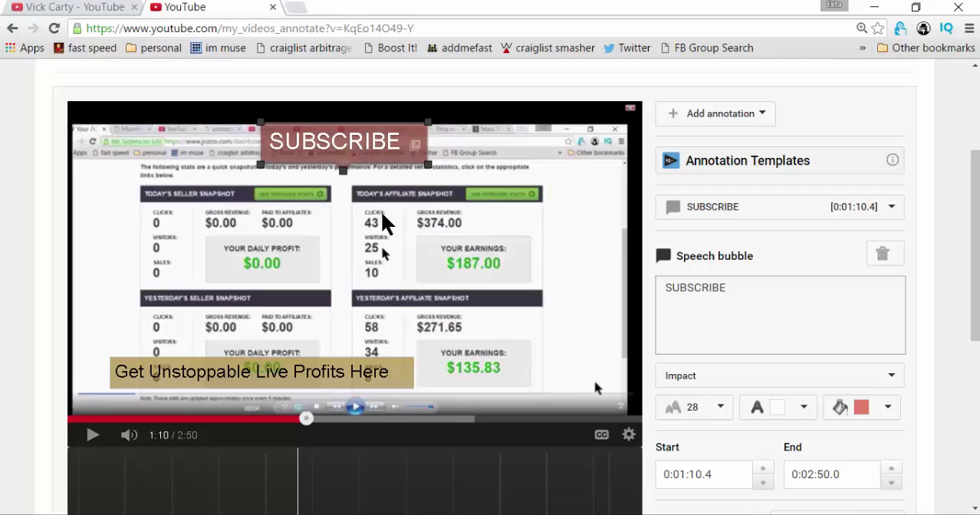Open the im muse bookmark
The image size is (980, 515).
(219, 48)
